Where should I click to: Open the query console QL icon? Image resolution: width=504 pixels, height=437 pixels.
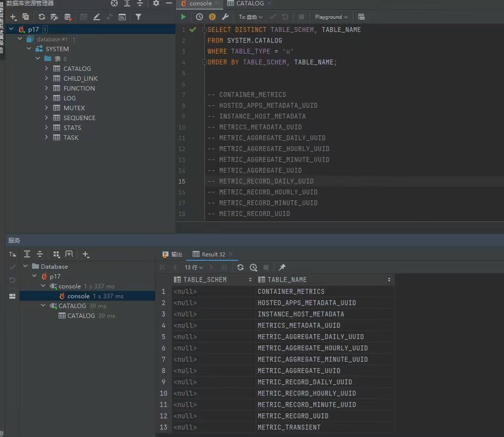122,17
